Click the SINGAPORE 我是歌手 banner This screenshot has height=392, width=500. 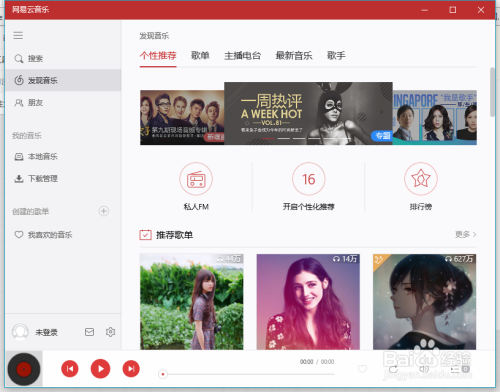(435, 117)
